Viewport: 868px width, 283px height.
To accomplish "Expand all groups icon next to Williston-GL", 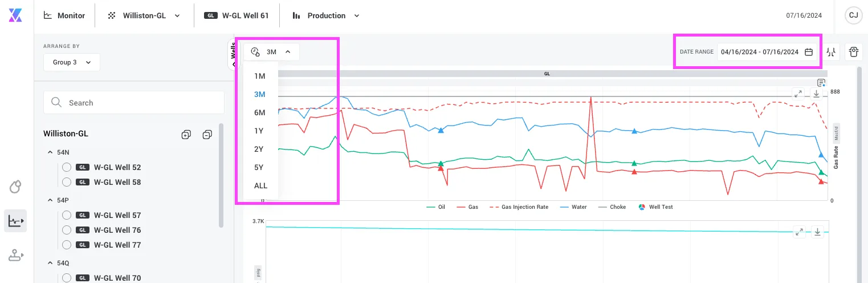I will [x=186, y=135].
